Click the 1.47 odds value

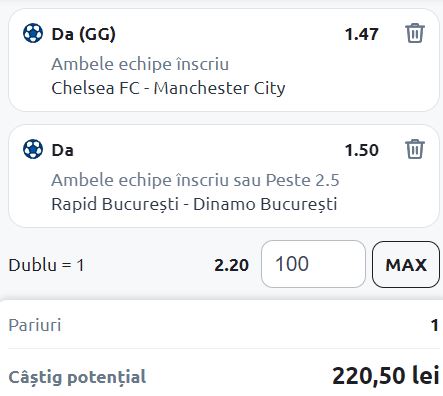pos(361,34)
